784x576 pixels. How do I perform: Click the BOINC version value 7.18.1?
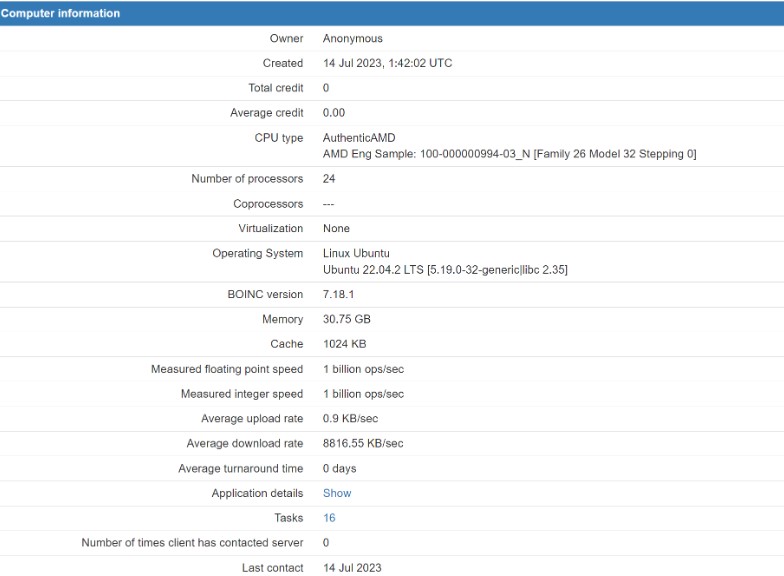(338, 295)
